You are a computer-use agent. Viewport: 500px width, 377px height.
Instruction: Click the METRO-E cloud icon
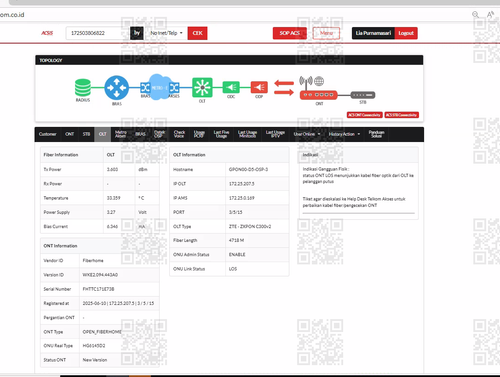pyautogui.click(x=160, y=87)
